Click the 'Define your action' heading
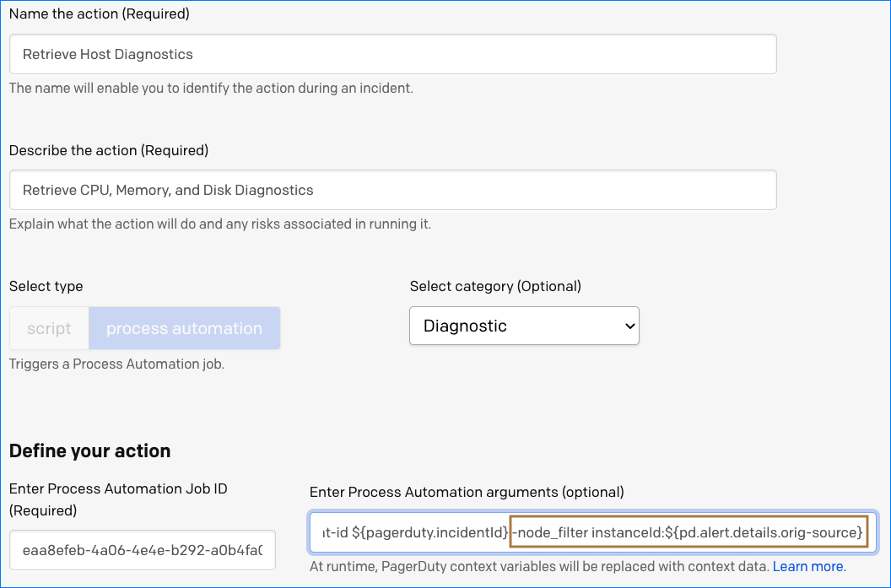The image size is (891, 588). pyautogui.click(x=89, y=450)
